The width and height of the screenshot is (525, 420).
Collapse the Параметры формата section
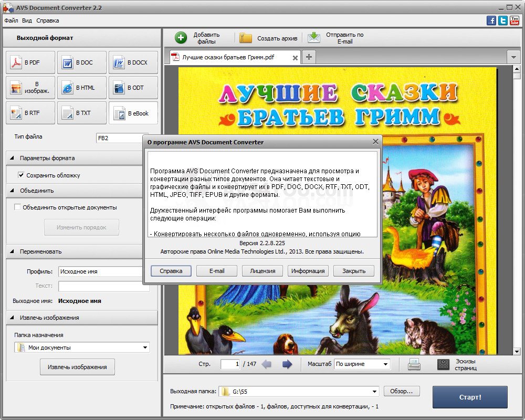12,158
